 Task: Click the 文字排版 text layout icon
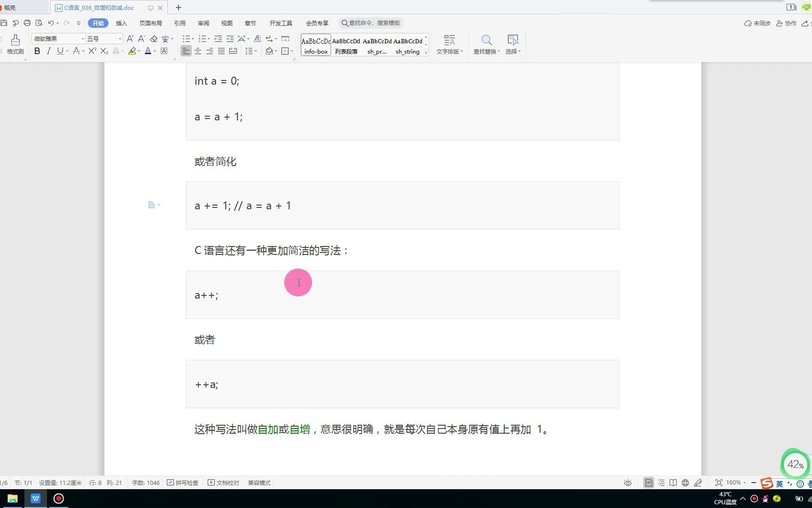(449, 45)
